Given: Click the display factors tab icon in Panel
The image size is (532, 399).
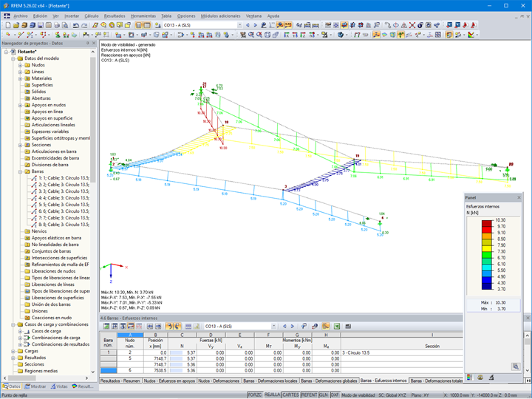Looking at the screenshot, I should pos(480,378).
